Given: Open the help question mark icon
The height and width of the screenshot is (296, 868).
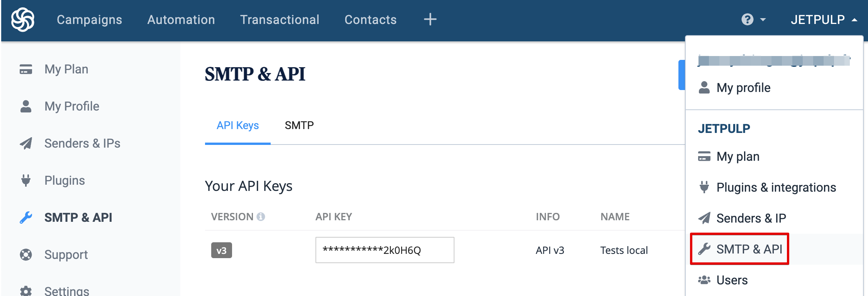Looking at the screenshot, I should point(747,19).
